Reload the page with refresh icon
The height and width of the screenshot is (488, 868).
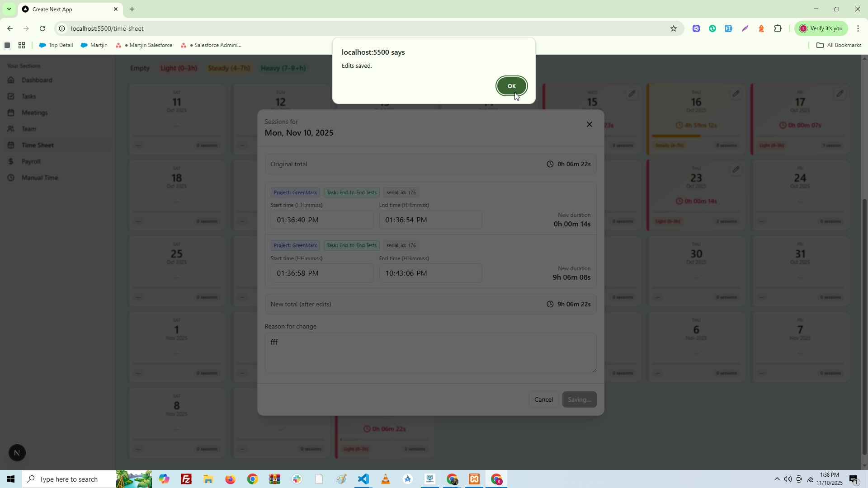pos(42,28)
